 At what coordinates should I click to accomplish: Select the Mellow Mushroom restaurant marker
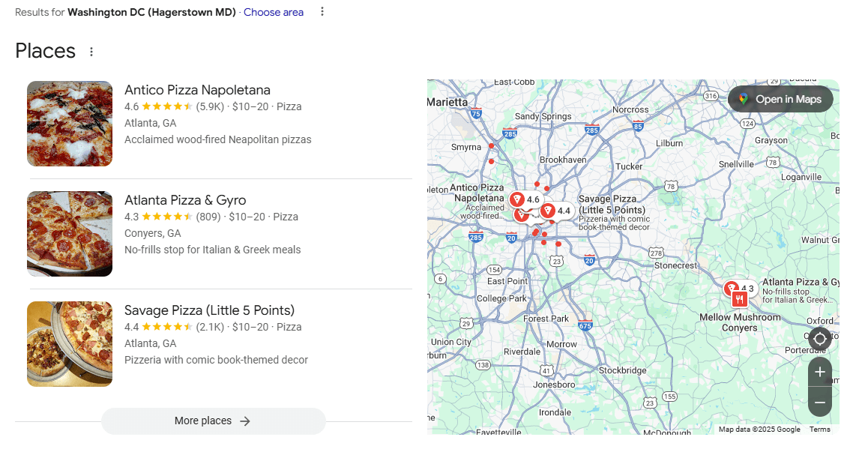[x=740, y=300]
